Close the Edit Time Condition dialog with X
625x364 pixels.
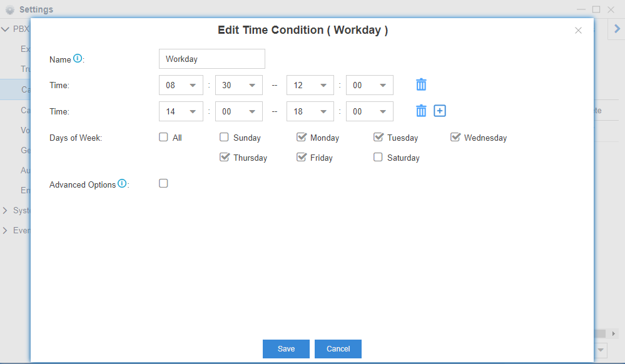(x=578, y=31)
